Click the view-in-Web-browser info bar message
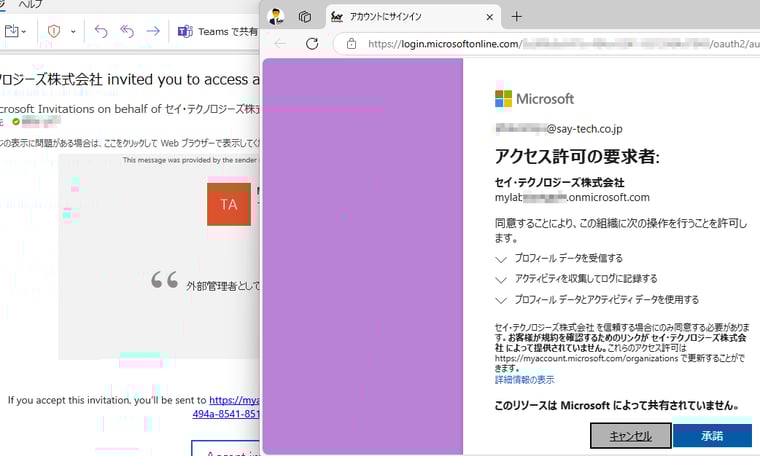760x456 pixels. [x=130, y=143]
